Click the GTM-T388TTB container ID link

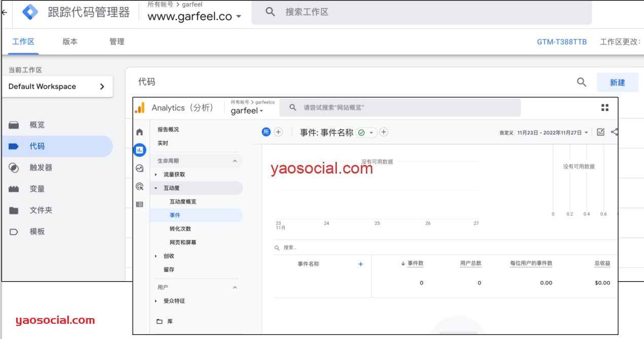[562, 42]
